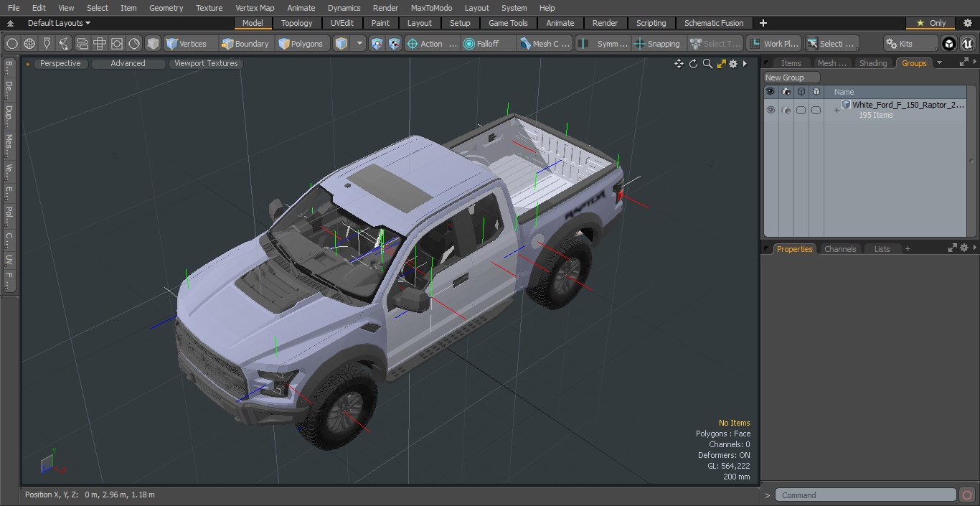
Task: Select the pen tool icon
Action: click(x=47, y=44)
